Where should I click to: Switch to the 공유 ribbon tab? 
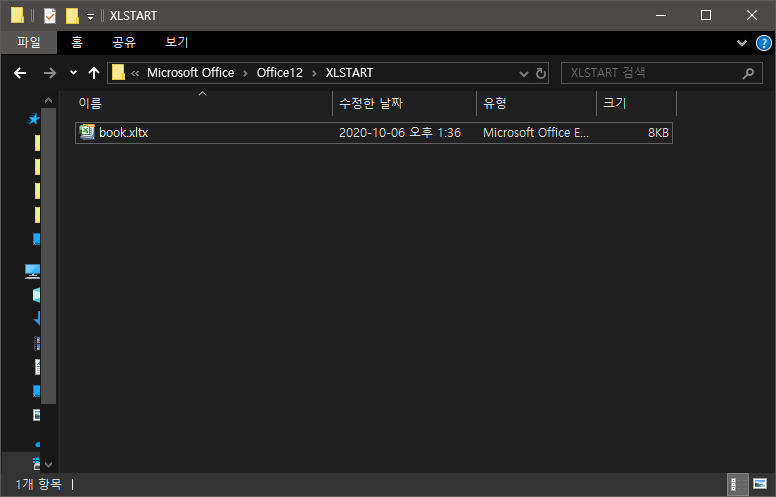tap(124, 43)
